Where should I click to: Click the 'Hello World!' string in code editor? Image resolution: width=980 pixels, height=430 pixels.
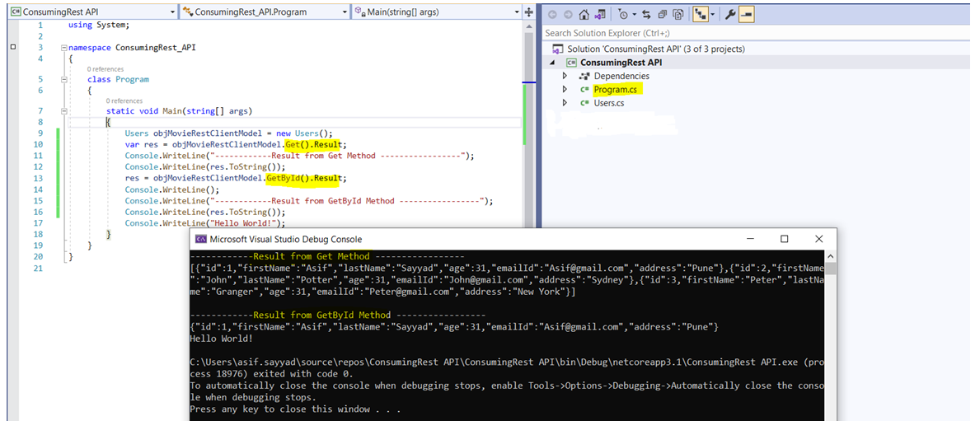[245, 223]
